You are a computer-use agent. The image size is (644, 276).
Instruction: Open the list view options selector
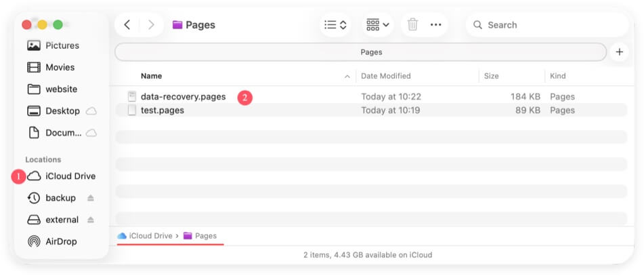click(335, 24)
